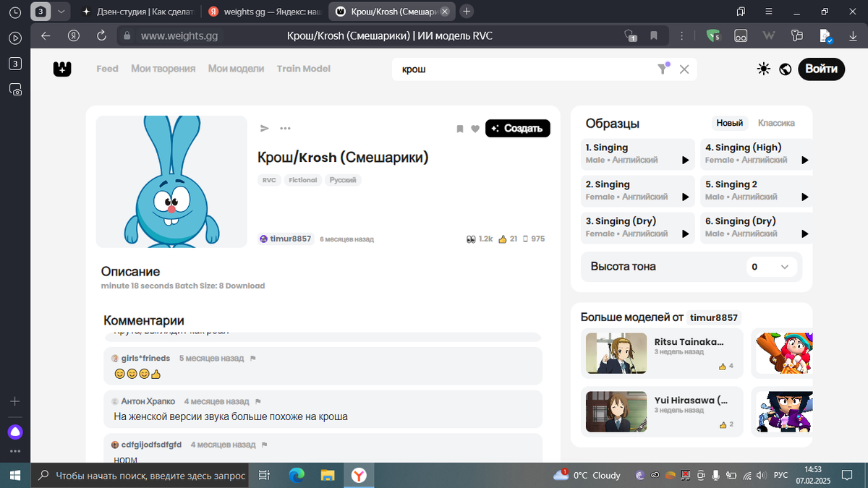Open Мои модели page
This screenshot has height=488, width=868.
[x=236, y=69]
